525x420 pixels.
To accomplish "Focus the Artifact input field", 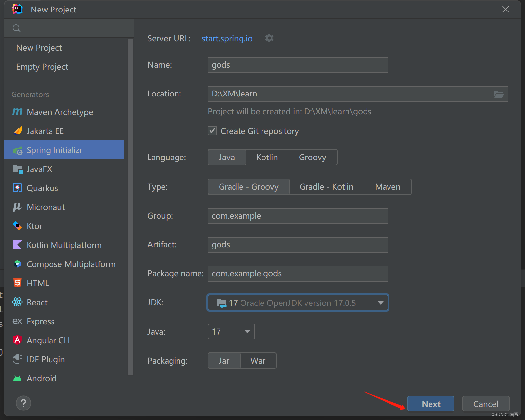I will 298,245.
